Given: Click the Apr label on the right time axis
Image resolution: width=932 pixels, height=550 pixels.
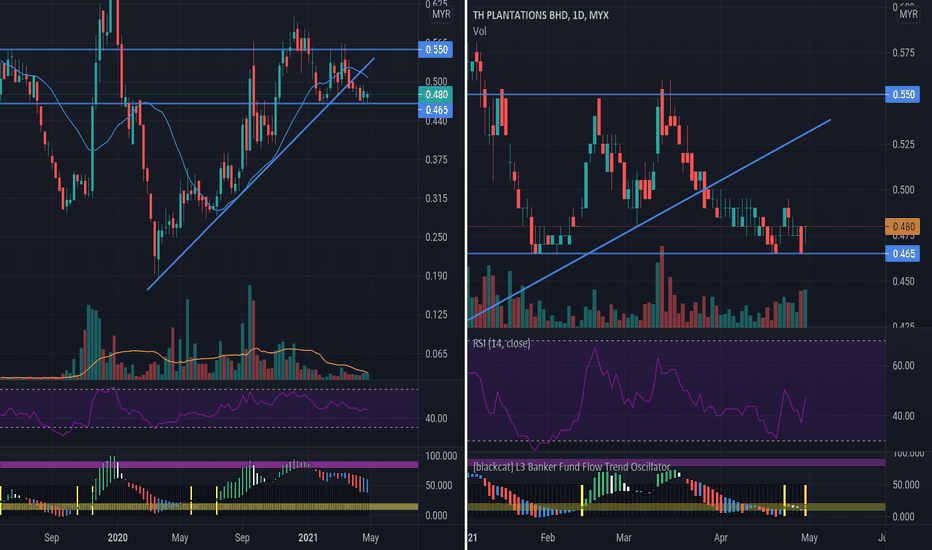Looking at the screenshot, I should (x=720, y=538).
